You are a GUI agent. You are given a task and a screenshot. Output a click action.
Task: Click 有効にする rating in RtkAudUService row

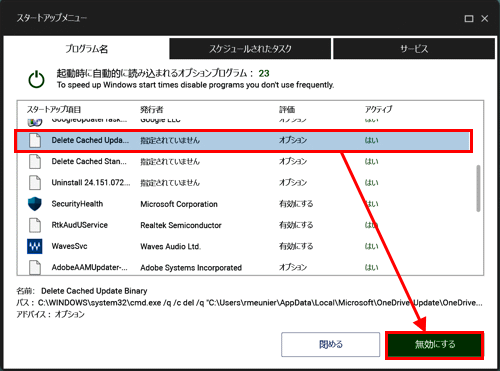(296, 225)
